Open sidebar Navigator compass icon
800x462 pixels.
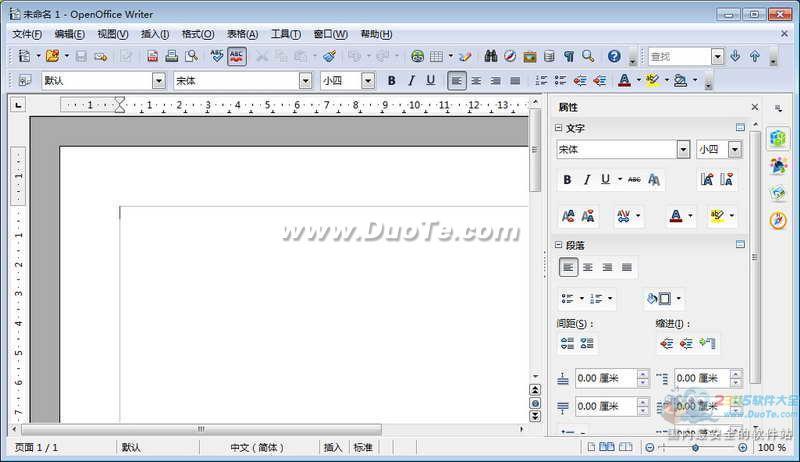tap(778, 220)
